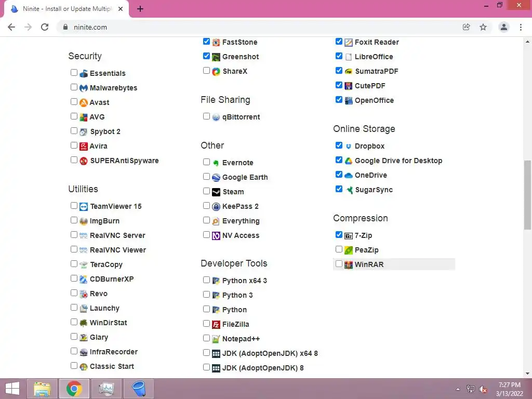
Task: Open Recycle Bin from the taskbar
Action: click(x=138, y=389)
